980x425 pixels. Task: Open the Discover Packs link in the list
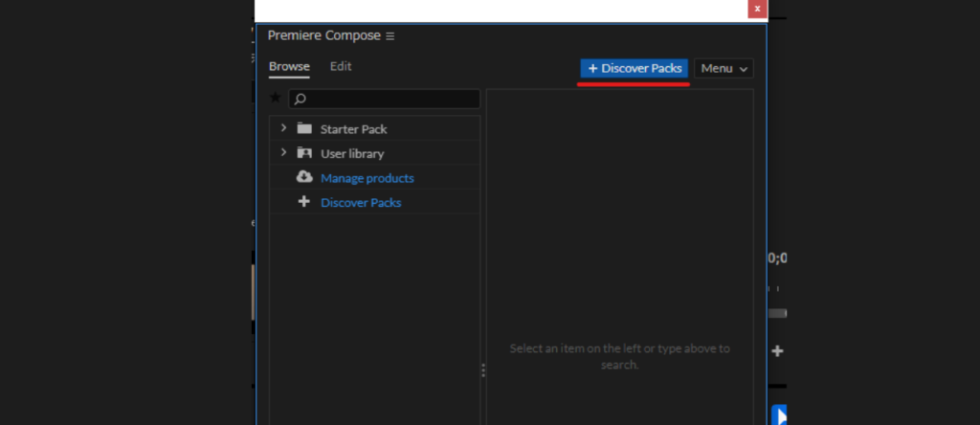361,203
